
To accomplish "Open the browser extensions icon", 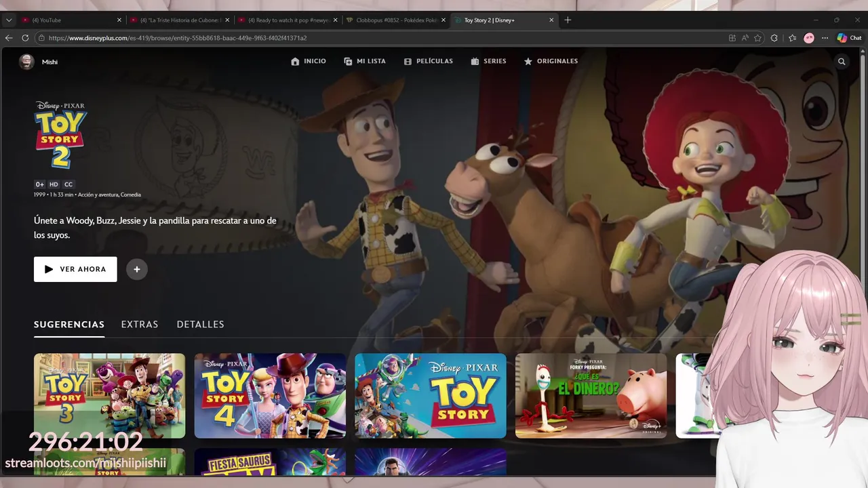I will [x=774, y=38].
